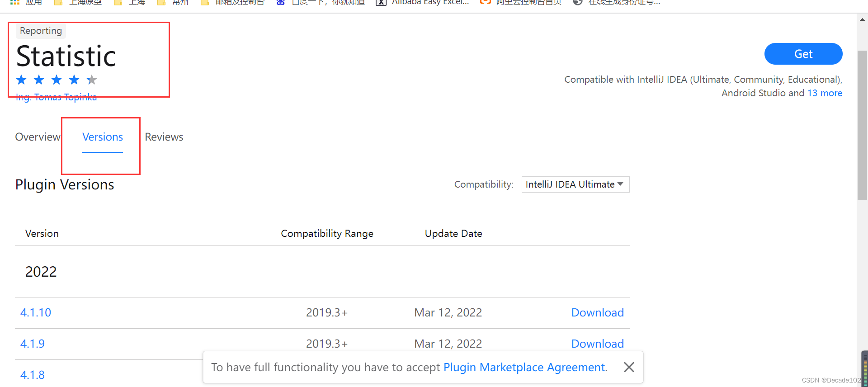This screenshot has width=868, height=387.
Task: Switch to the Overview tab
Action: click(38, 137)
